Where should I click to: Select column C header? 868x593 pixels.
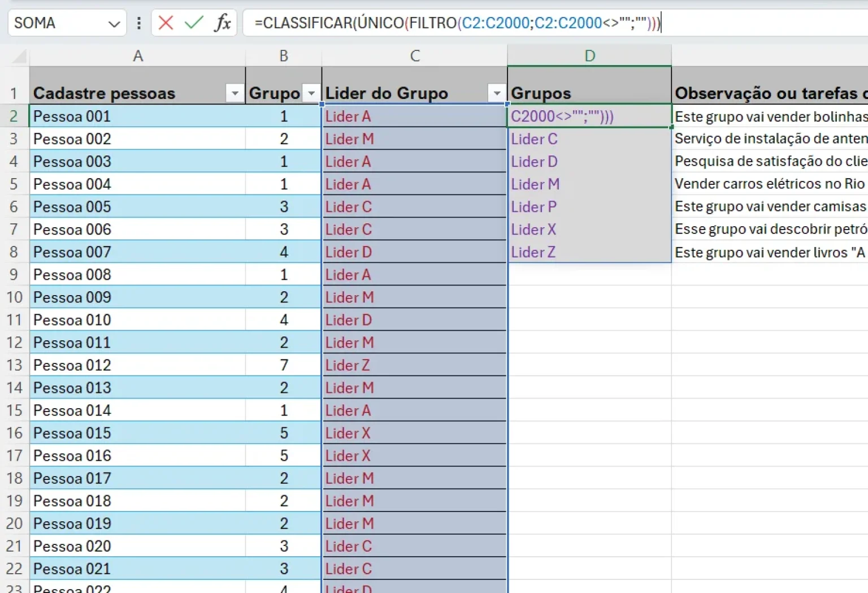pyautogui.click(x=415, y=56)
